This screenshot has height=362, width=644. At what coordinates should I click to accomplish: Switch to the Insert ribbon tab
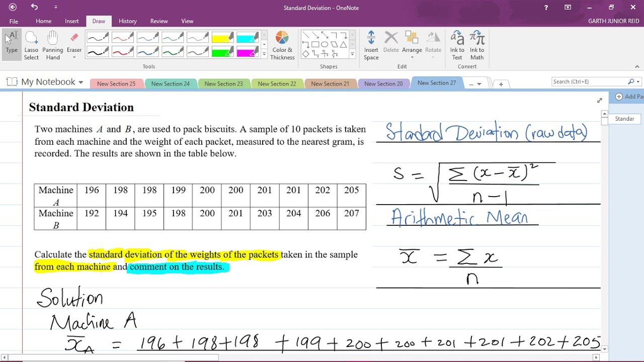pos(72,21)
